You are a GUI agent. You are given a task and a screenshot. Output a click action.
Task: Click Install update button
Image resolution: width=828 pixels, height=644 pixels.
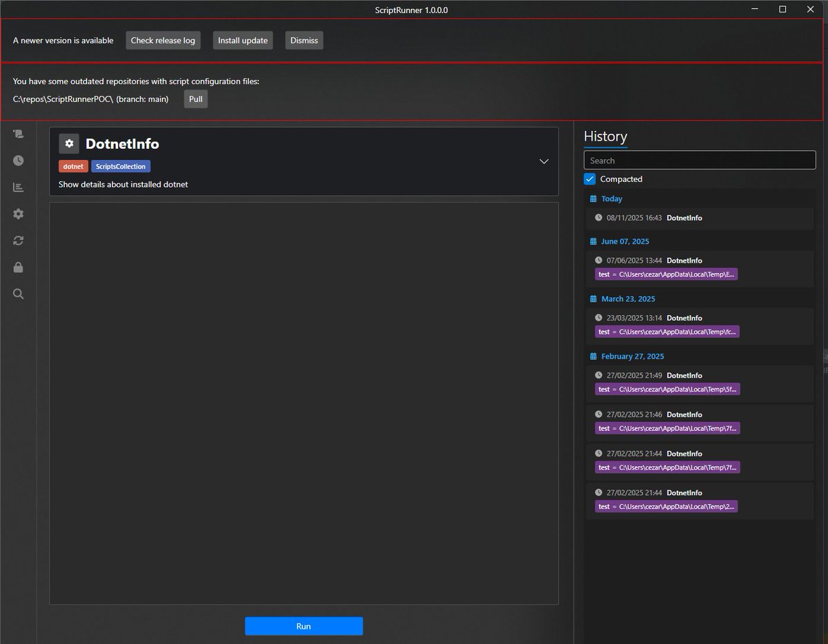(x=243, y=40)
